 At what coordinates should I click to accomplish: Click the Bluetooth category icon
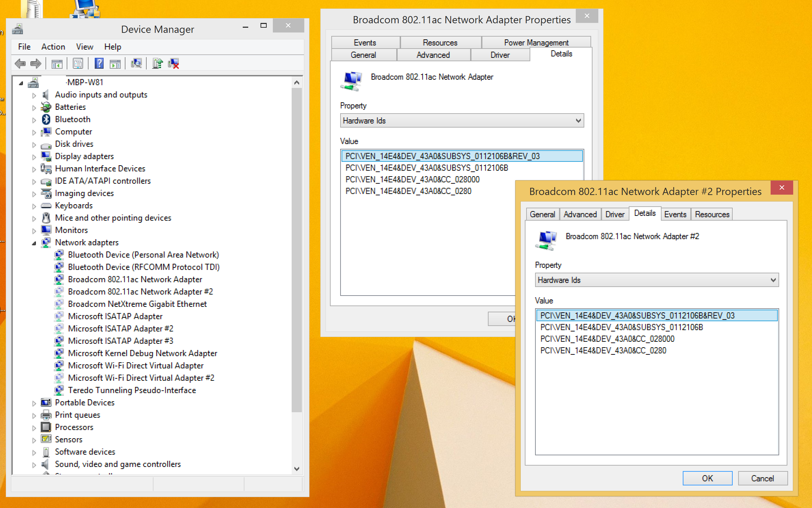[x=46, y=119]
